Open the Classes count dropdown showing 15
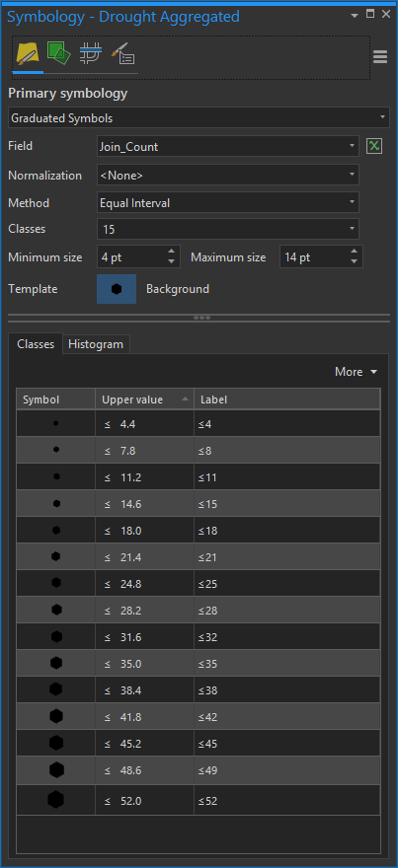 [x=228, y=229]
